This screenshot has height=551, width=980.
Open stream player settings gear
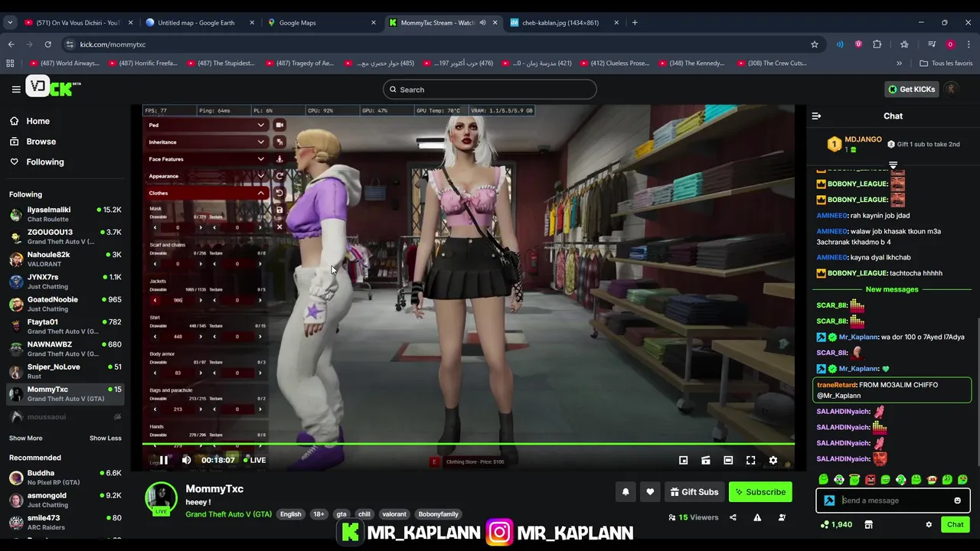(773, 460)
